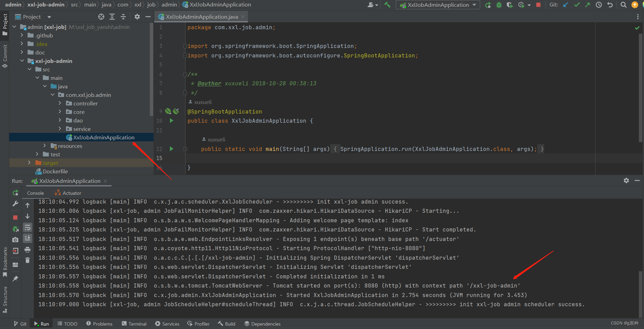Click Expand All in Project panel
This screenshot has height=329, width=644.
pyautogui.click(x=112, y=17)
